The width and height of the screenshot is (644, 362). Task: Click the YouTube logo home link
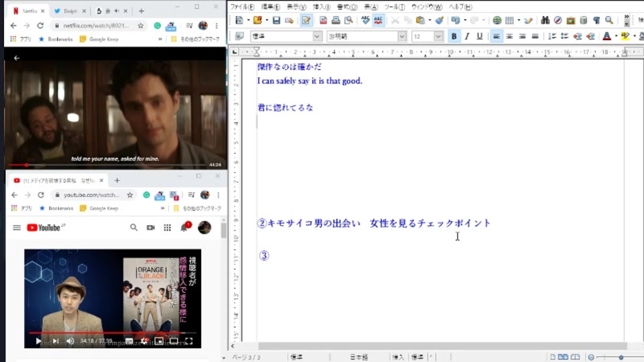[x=44, y=228]
